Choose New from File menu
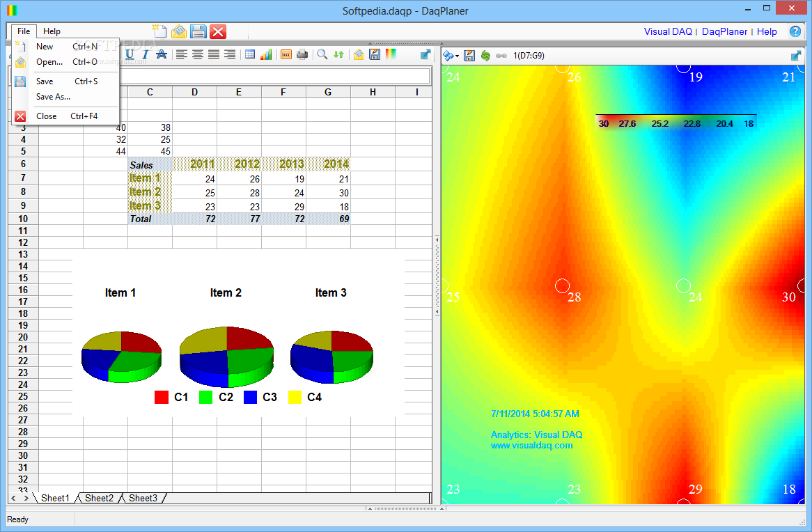Screen dimensions: 812x532 (65, 47)
